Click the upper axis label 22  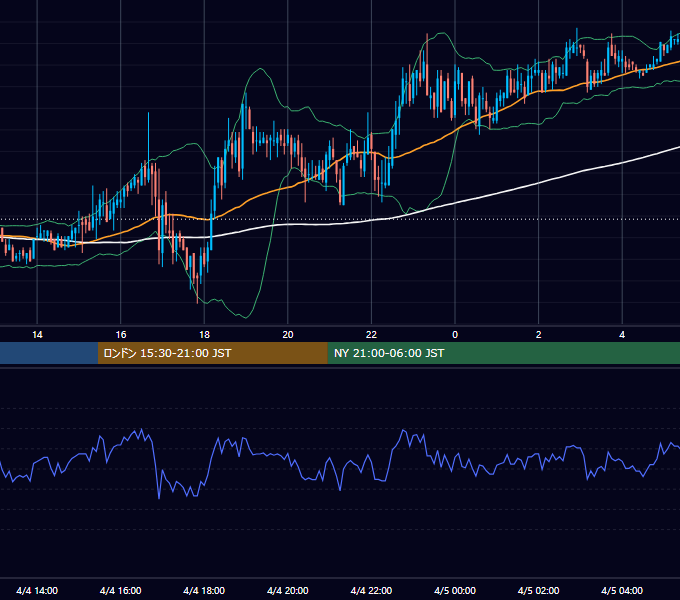(372, 335)
